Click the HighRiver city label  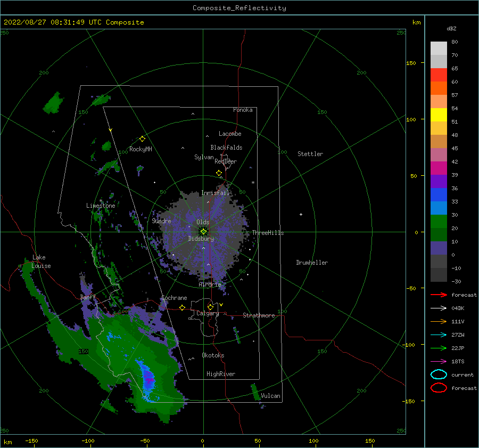[x=221, y=374]
